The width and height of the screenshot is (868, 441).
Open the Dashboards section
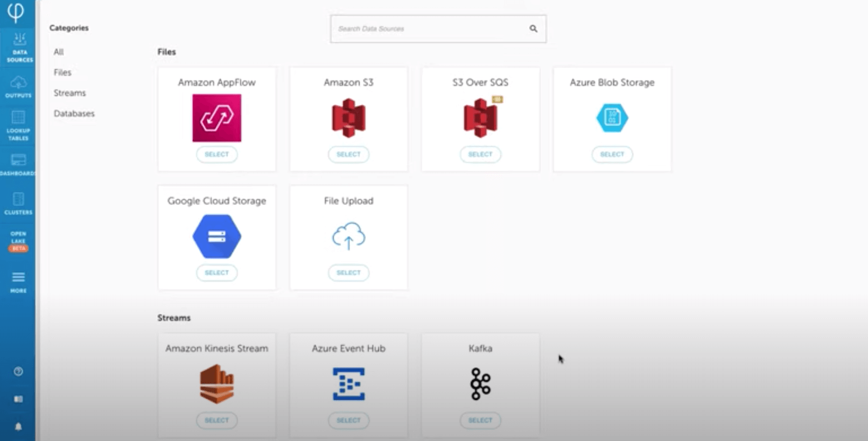(x=18, y=165)
